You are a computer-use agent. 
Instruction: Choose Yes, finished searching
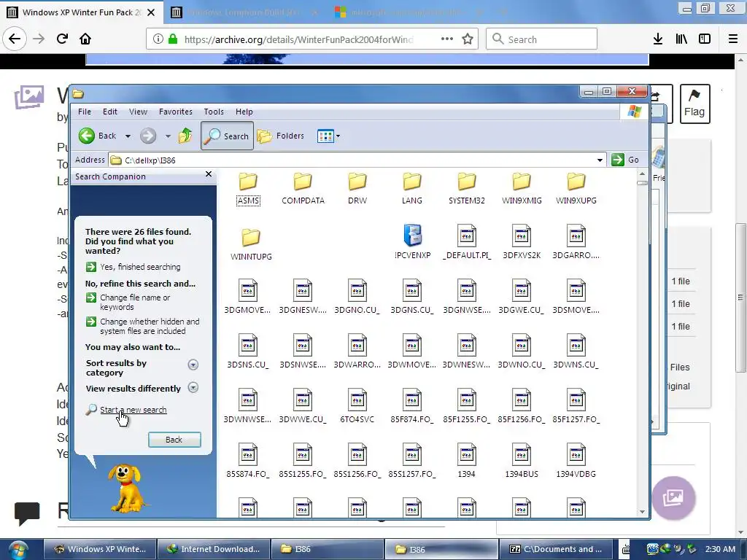coord(133,267)
